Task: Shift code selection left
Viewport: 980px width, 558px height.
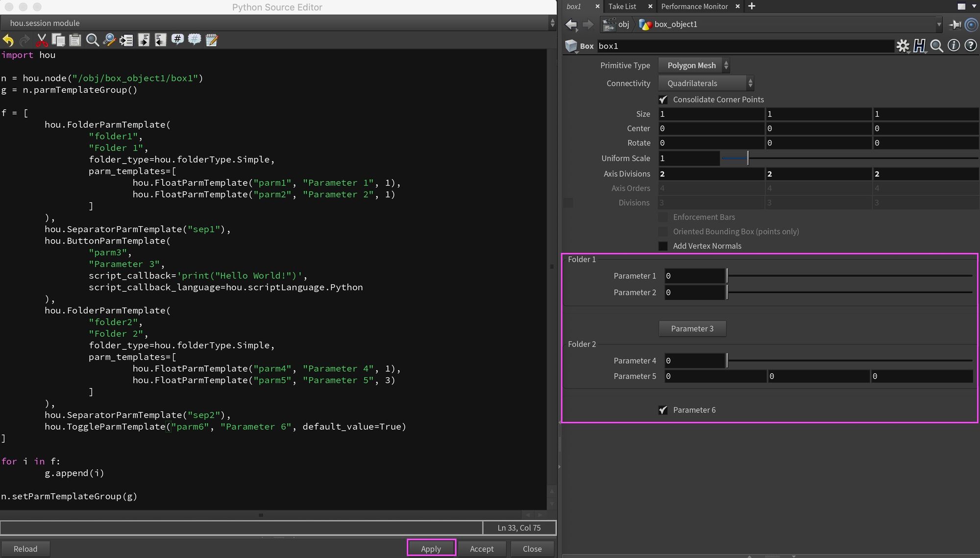Action: click(160, 40)
